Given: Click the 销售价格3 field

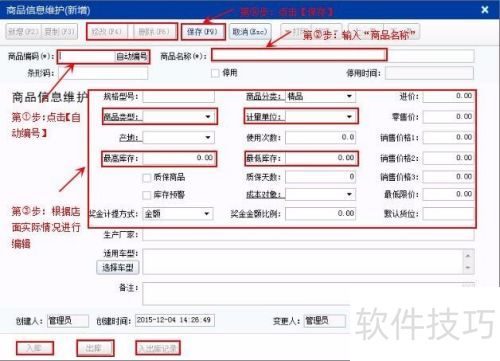Looking at the screenshot, I should tap(448, 177).
